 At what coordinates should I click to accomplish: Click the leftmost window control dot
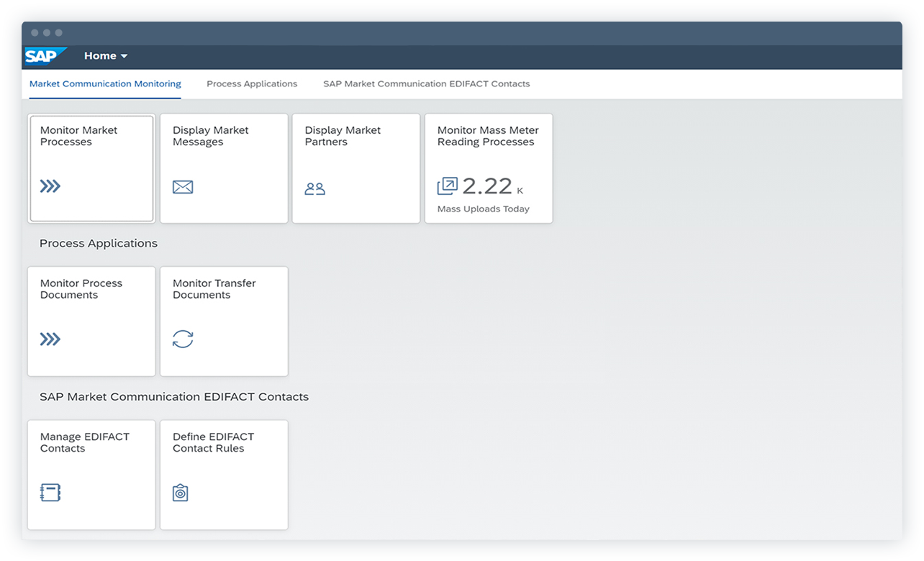[34, 32]
